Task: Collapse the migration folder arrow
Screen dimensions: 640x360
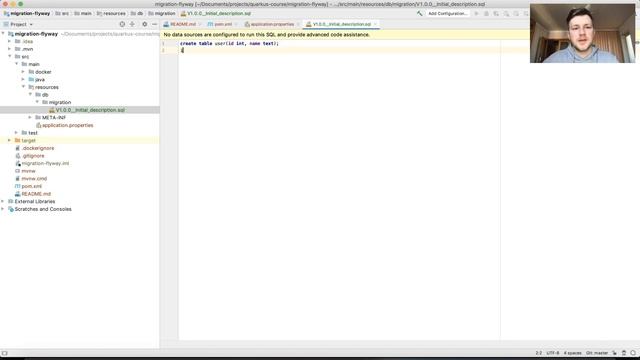Action: [38, 102]
